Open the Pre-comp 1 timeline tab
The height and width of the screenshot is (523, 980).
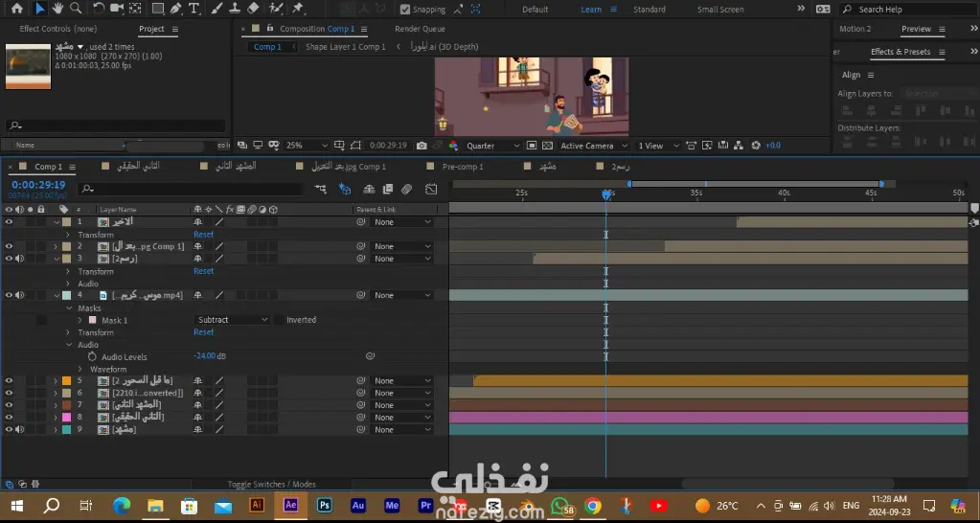pyautogui.click(x=463, y=167)
